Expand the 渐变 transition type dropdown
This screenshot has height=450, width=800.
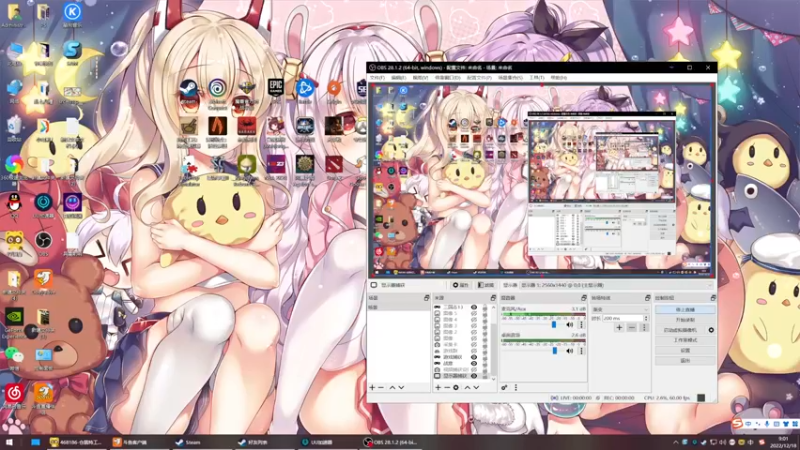(x=620, y=310)
